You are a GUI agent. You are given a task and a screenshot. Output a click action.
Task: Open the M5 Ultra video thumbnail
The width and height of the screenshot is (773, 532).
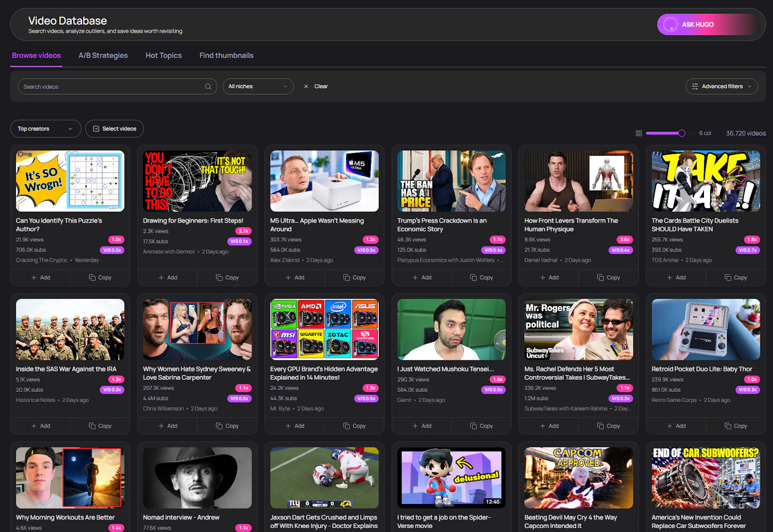coord(324,181)
